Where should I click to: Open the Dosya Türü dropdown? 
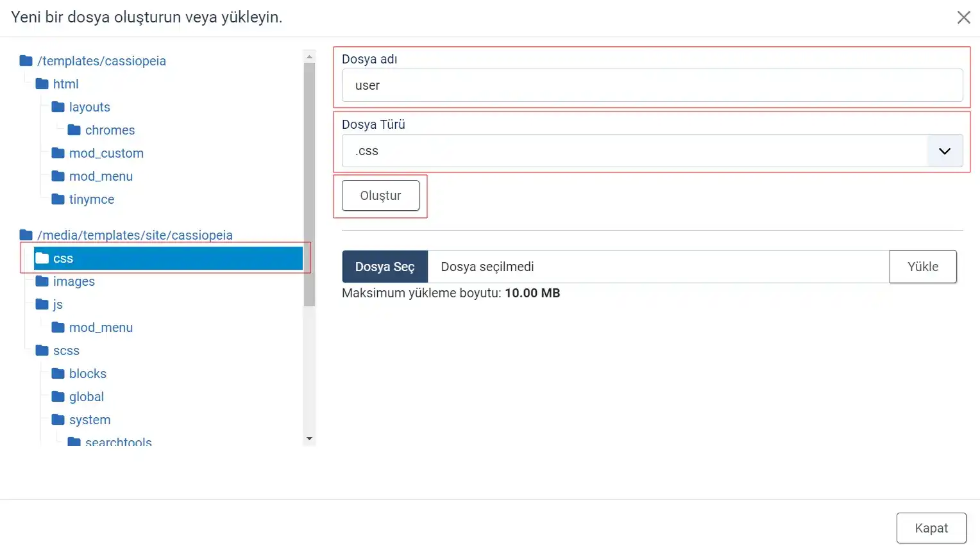943,151
